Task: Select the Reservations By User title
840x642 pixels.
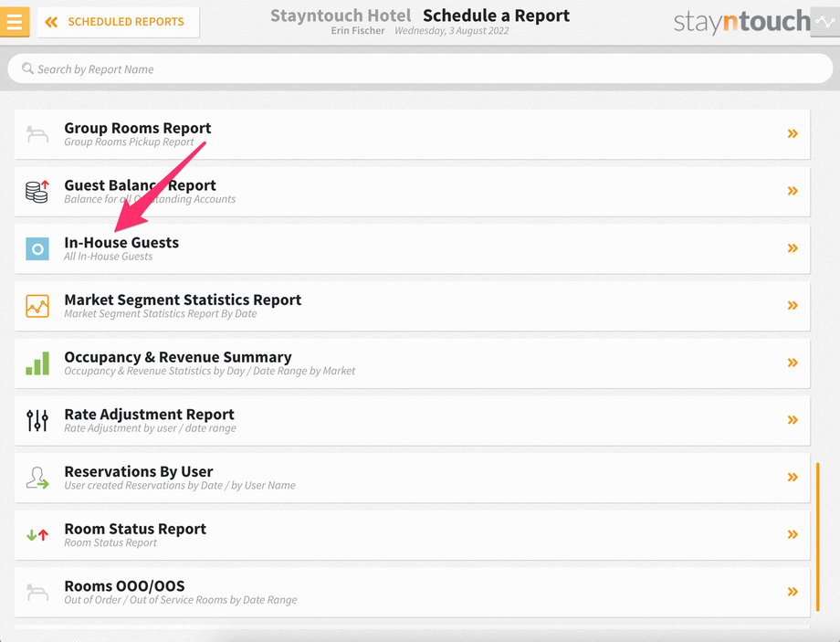Action: [x=138, y=471]
